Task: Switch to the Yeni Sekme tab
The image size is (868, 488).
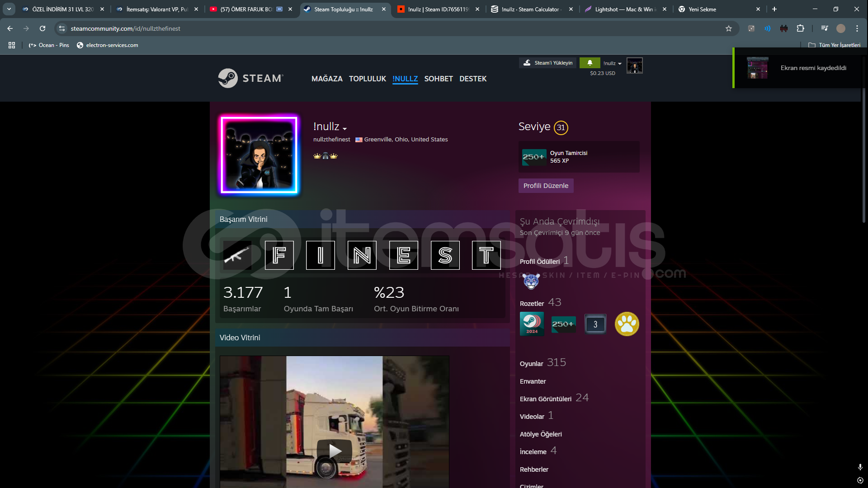Action: (719, 9)
